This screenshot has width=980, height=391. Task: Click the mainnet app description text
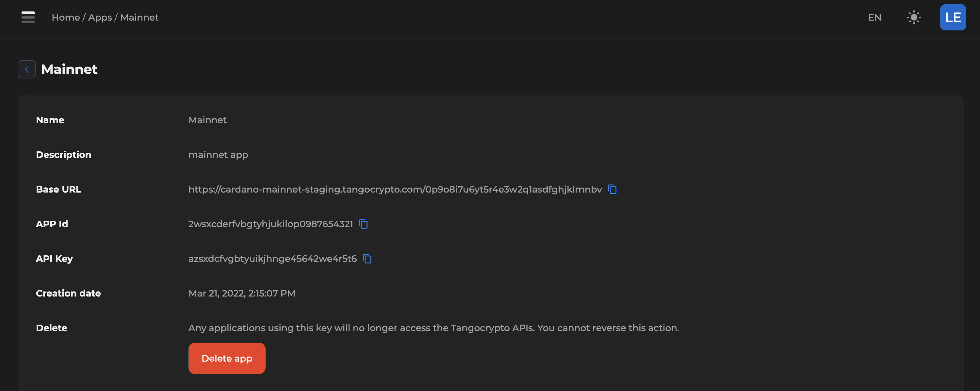pos(218,155)
